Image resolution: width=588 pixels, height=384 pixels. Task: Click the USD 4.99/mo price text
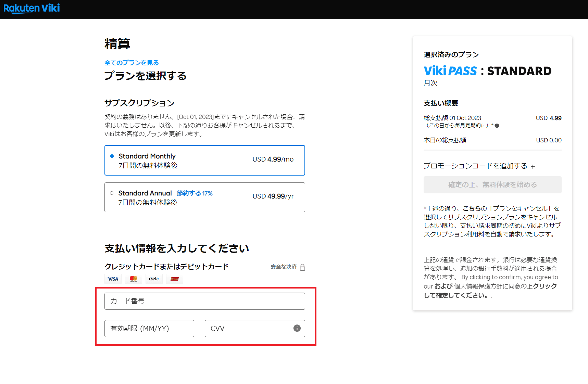273,159
